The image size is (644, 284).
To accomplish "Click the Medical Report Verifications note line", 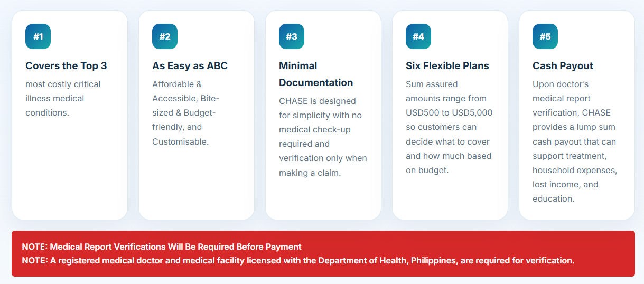I will 162,247.
